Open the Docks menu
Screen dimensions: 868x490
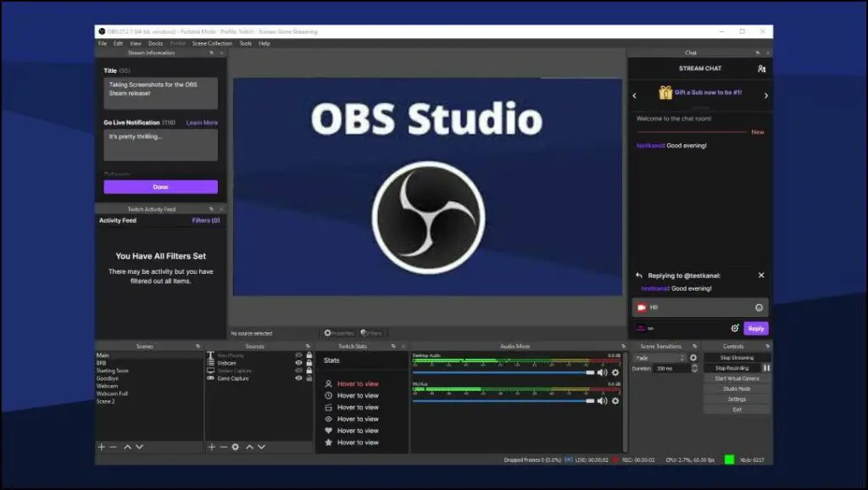pos(156,43)
